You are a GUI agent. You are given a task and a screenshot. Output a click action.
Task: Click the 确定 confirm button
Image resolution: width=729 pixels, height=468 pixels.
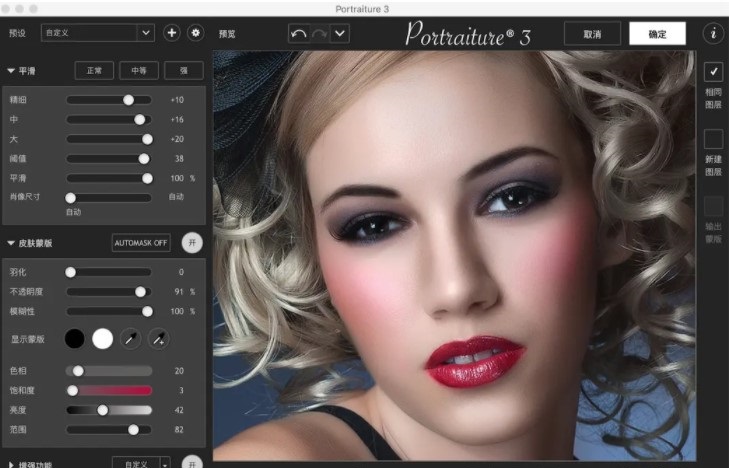pos(657,34)
